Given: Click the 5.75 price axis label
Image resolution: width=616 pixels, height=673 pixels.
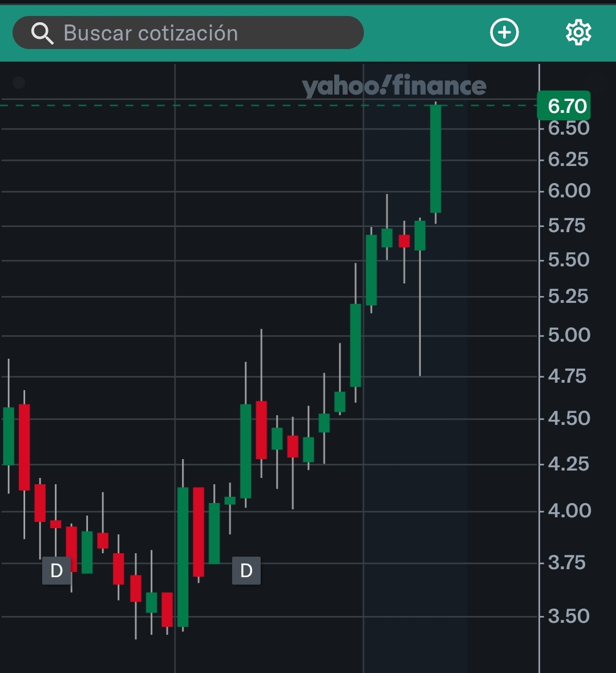Looking at the screenshot, I should click(x=566, y=226).
